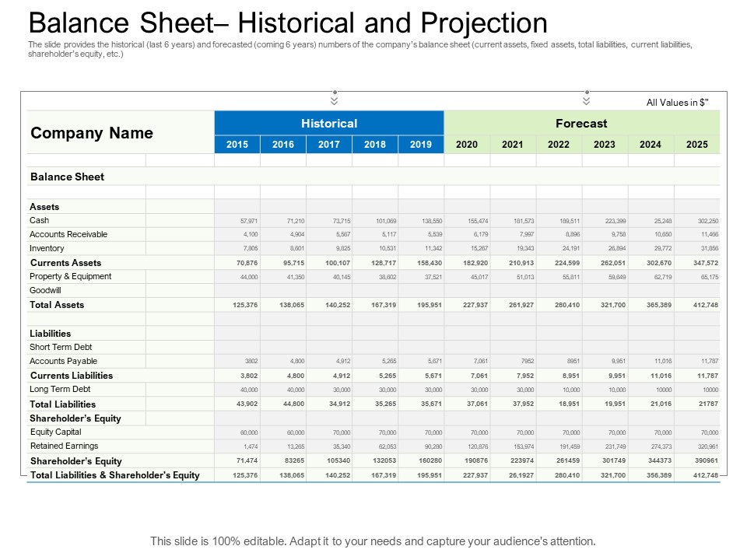Select the 2017 year column header
The width and height of the screenshot is (747, 560).
pos(329,145)
